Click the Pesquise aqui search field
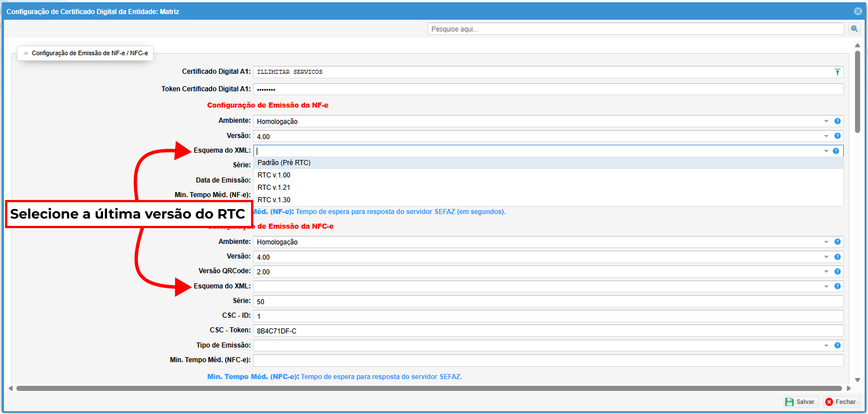 coord(635,29)
